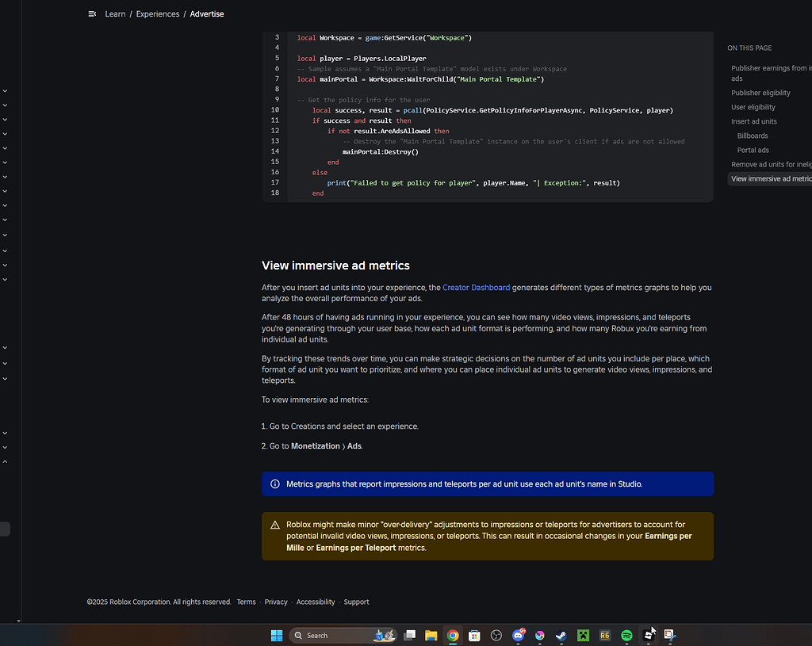The width and height of the screenshot is (812, 646).
Task: Click step '2. Go to Monetization > Ads.'
Action: (x=312, y=446)
